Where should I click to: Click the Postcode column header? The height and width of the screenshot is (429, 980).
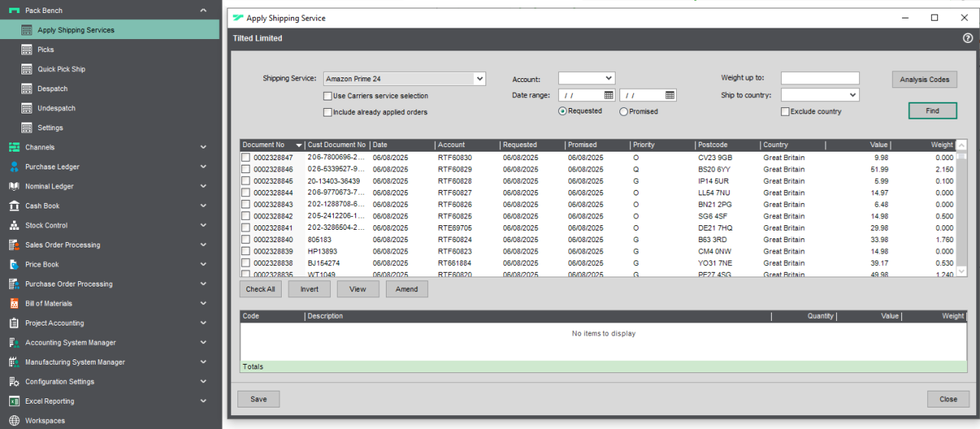tap(727, 145)
